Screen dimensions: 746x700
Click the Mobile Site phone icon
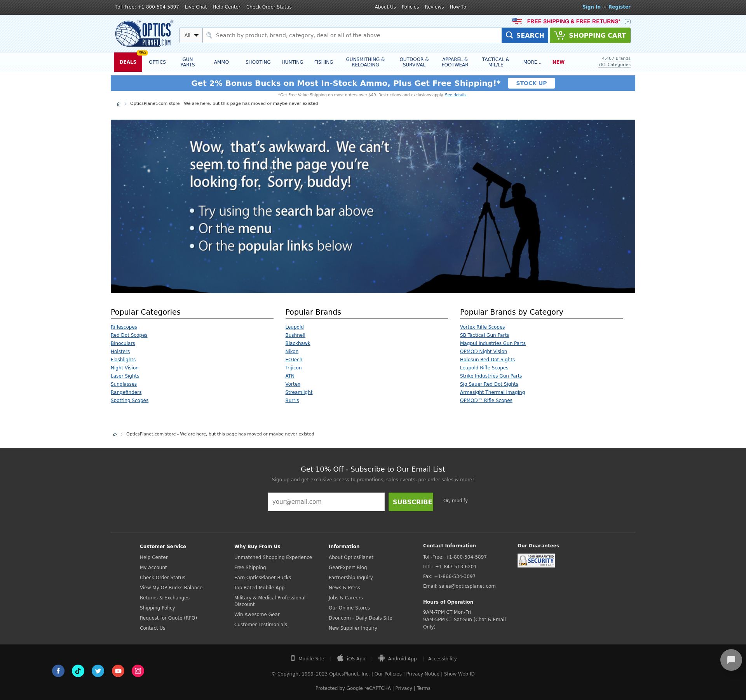293,658
